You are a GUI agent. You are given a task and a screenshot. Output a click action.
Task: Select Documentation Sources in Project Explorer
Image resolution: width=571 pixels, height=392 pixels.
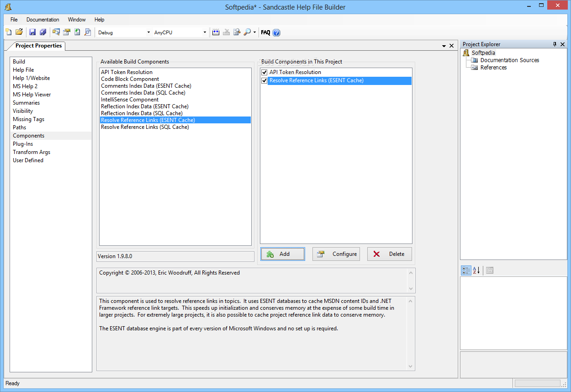(x=510, y=60)
